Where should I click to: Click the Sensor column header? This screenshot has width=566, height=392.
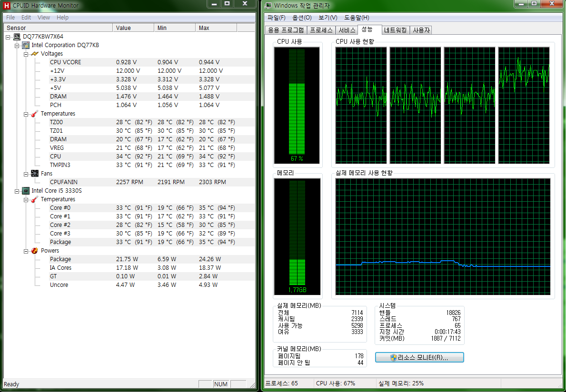tap(58, 28)
